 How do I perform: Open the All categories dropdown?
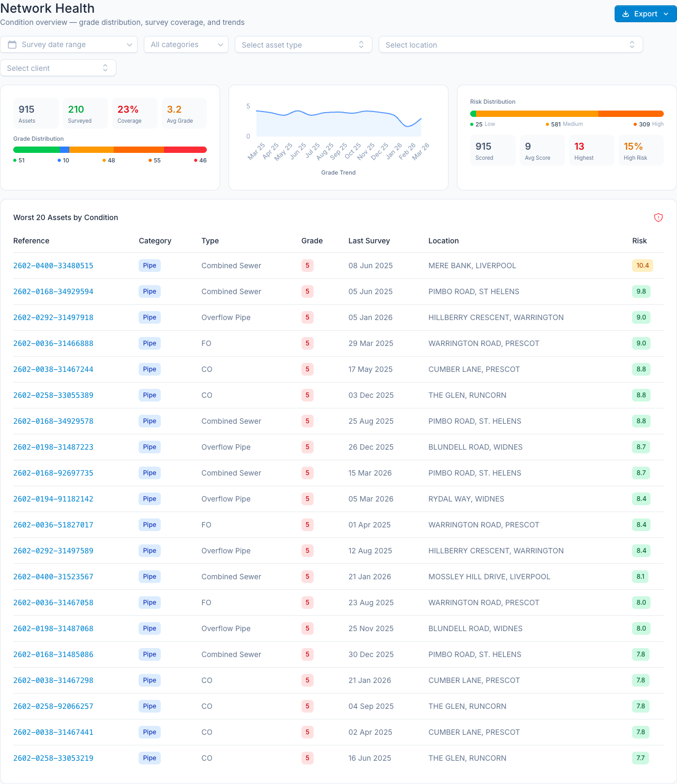click(186, 44)
